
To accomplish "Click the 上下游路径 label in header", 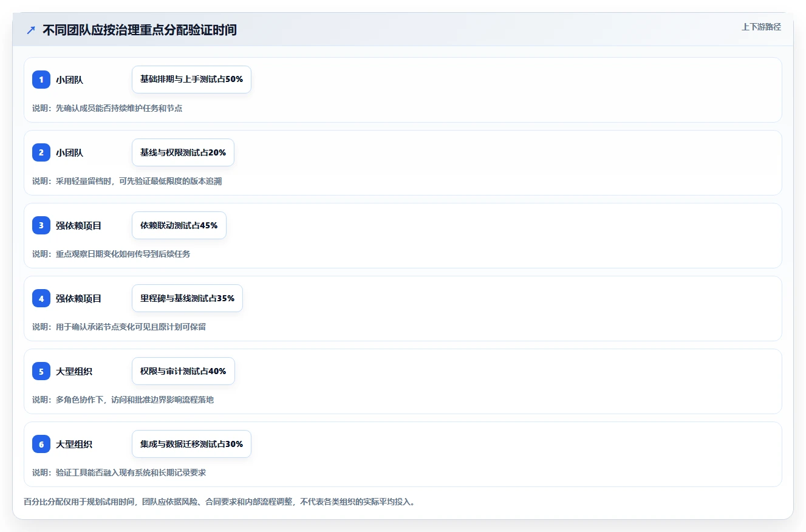I will click(x=761, y=27).
